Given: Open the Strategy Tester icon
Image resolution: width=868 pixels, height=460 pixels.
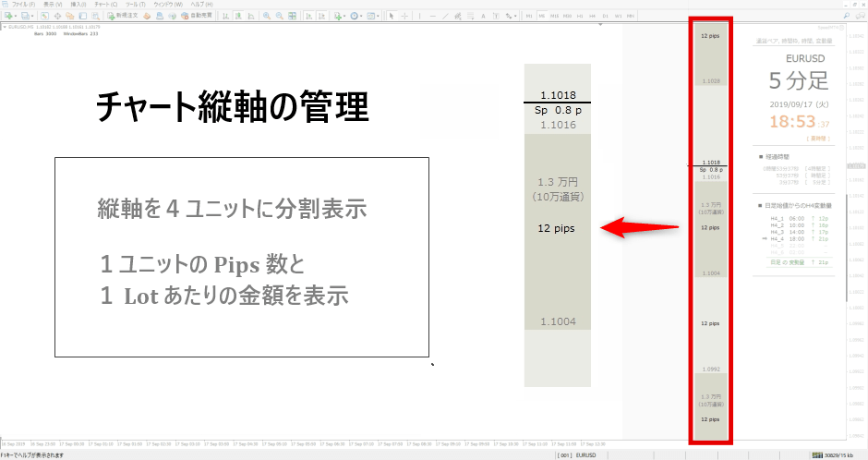Looking at the screenshot, I should tap(95, 16).
